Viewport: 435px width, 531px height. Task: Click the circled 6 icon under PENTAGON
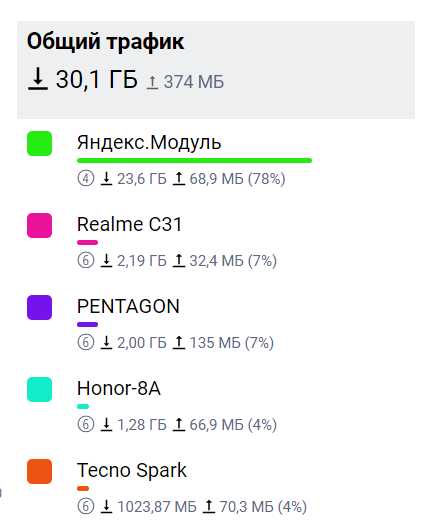(86, 342)
